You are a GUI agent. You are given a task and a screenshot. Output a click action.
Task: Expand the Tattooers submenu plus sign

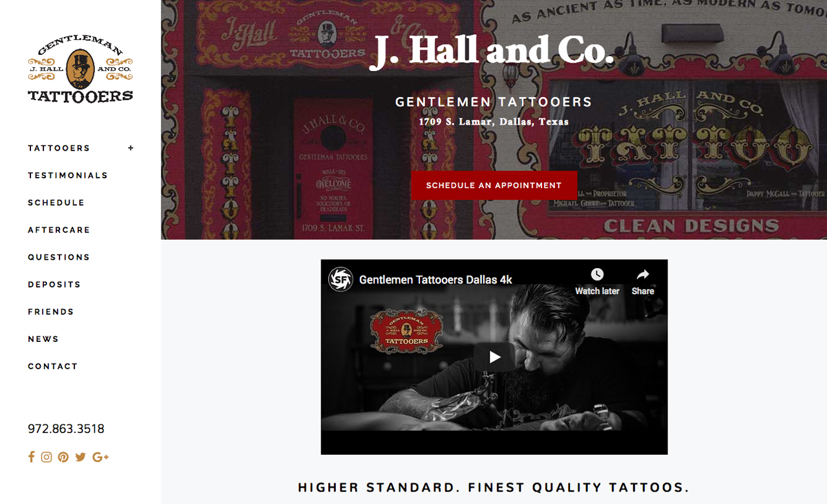coord(131,148)
